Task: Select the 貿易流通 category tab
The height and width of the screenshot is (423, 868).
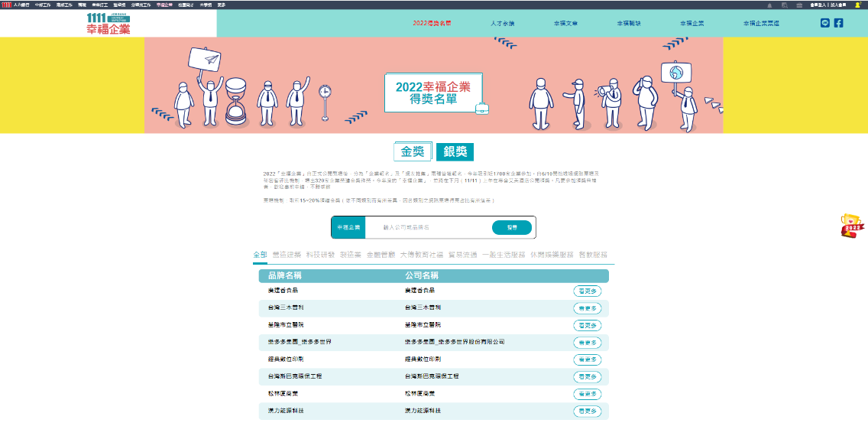Action: [x=463, y=255]
